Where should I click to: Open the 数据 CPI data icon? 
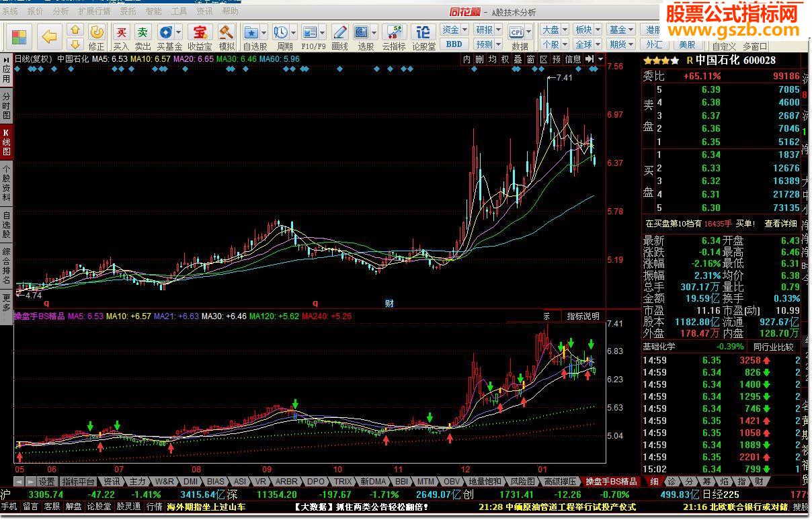click(518, 38)
